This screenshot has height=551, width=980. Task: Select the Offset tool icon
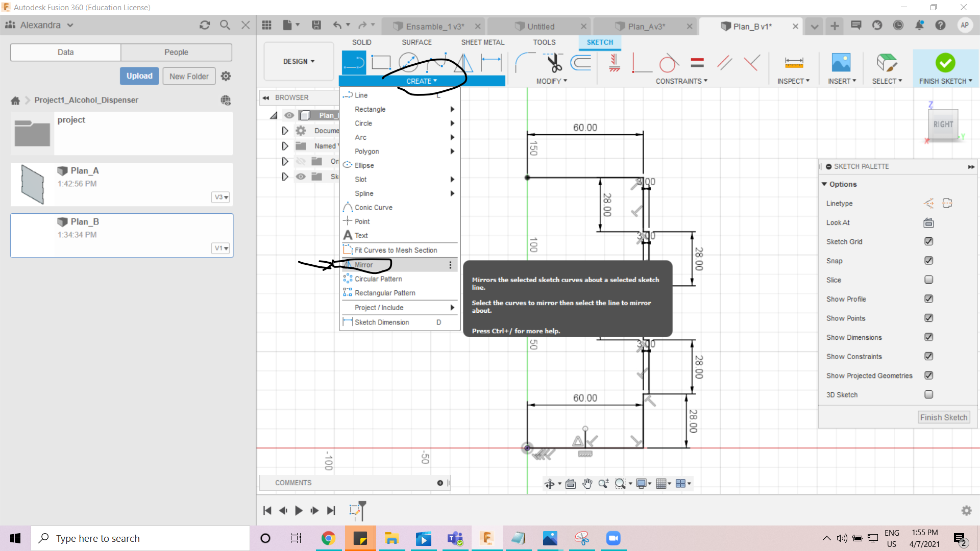[581, 62]
